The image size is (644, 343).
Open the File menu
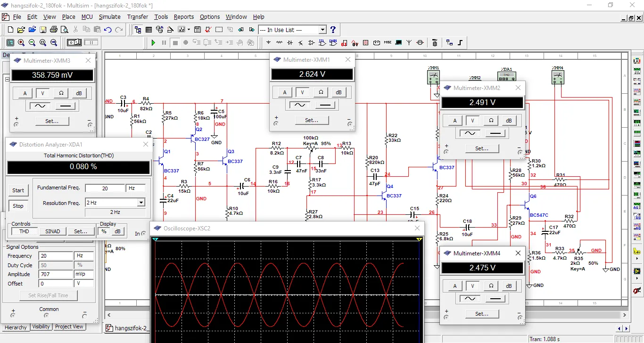coord(17,16)
